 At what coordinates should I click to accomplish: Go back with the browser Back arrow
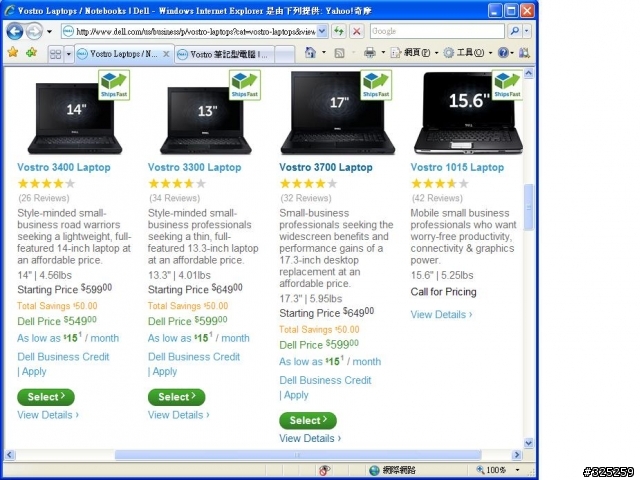click(x=15, y=31)
